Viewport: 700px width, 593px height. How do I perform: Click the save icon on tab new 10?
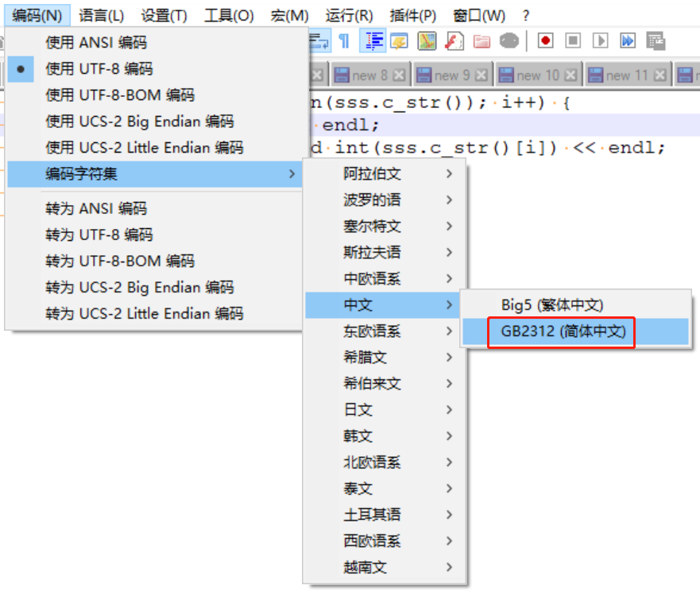pyautogui.click(x=506, y=75)
